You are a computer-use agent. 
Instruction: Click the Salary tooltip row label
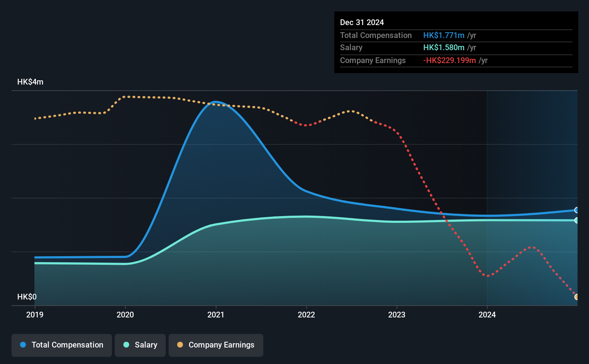pos(351,48)
